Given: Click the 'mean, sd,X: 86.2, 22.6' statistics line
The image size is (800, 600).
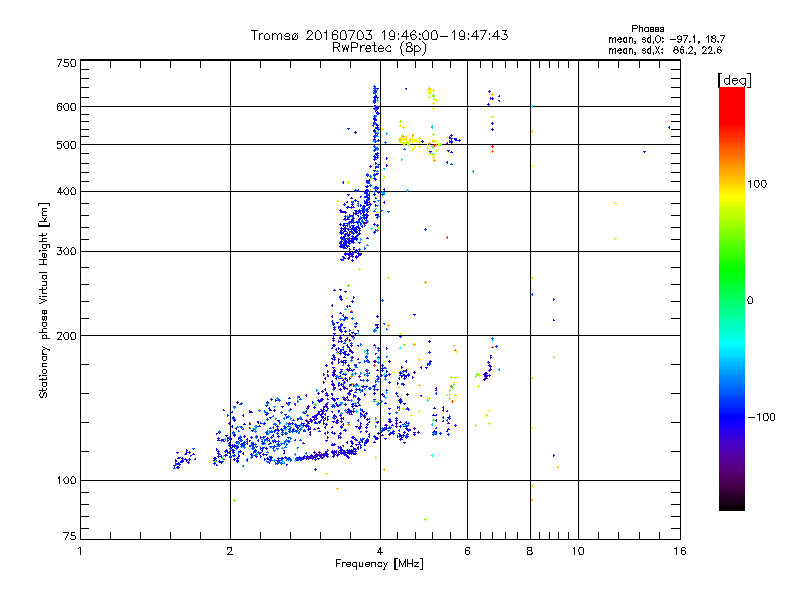Looking at the screenshot, I should [x=665, y=50].
